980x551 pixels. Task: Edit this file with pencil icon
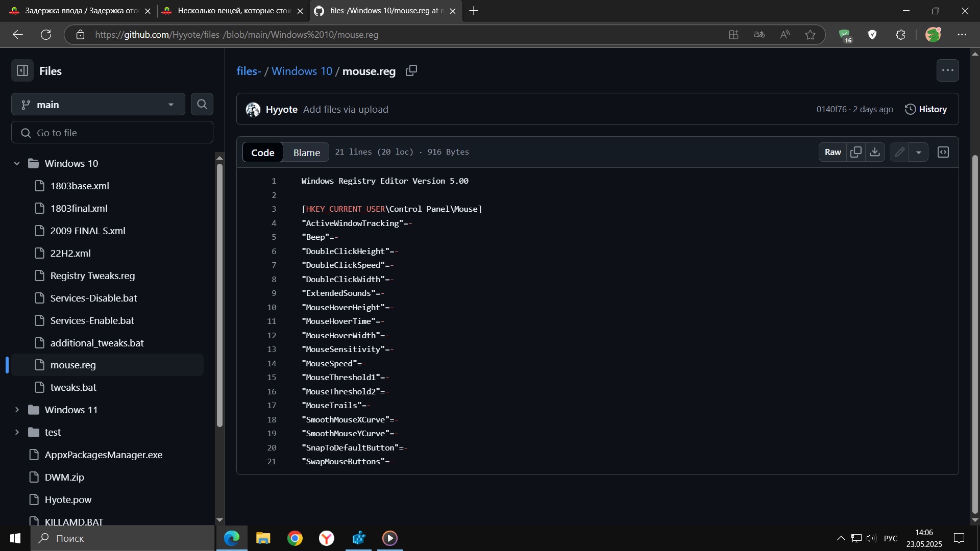tap(899, 152)
